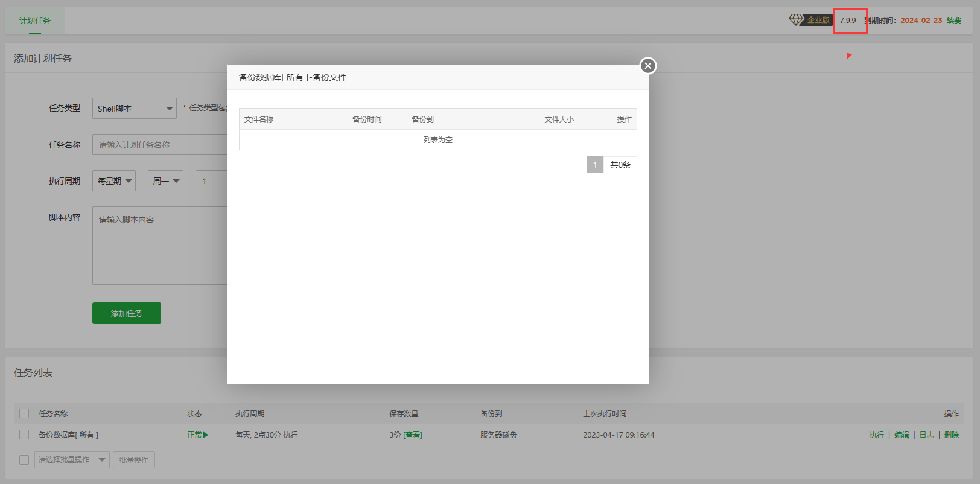This screenshot has width=980, height=484.
Task: Tick the select-all checkbox in the task list header
Action: [x=24, y=413]
